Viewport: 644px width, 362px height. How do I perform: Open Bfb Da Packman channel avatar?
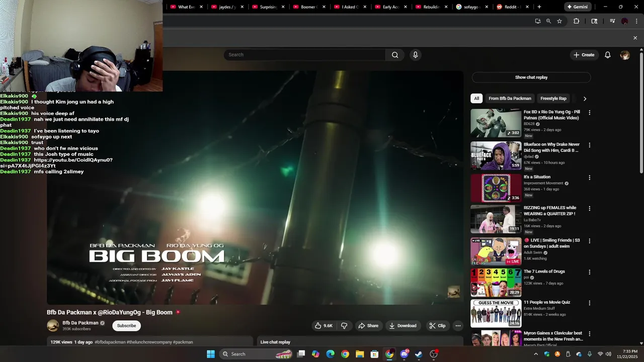(53, 326)
